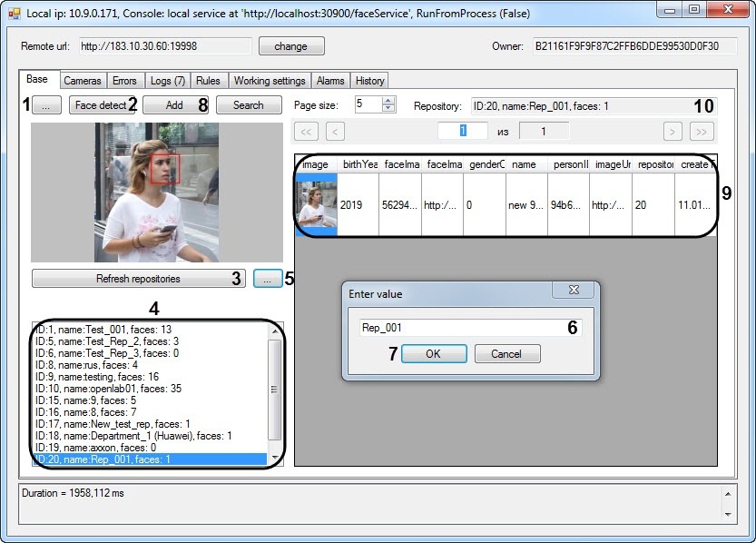756x543 pixels.
Task: Click the Search button
Action: point(249,105)
